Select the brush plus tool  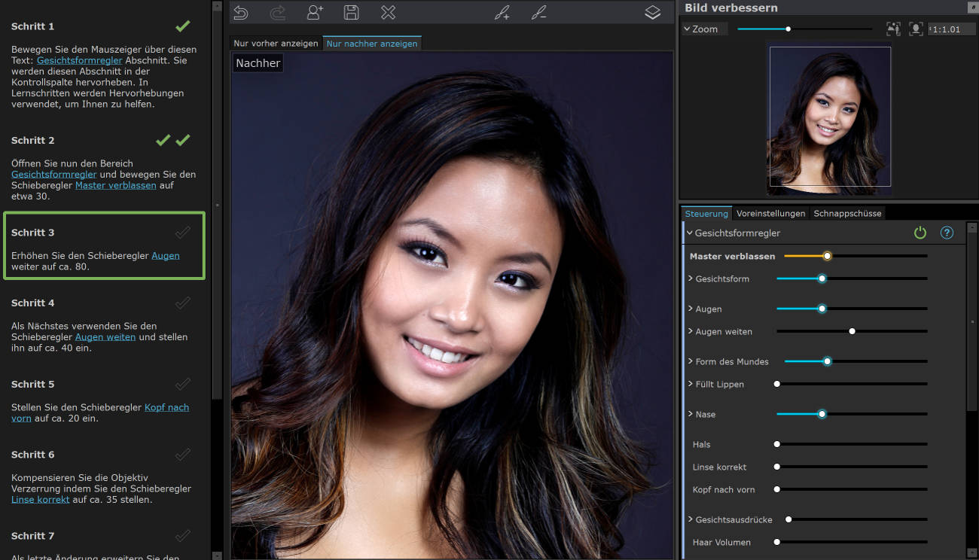502,12
